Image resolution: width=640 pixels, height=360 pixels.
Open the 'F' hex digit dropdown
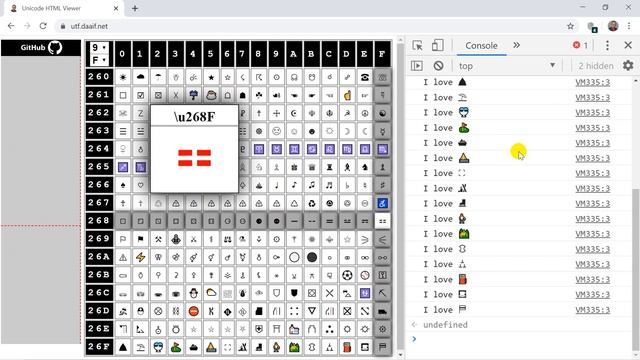pyautogui.click(x=99, y=60)
